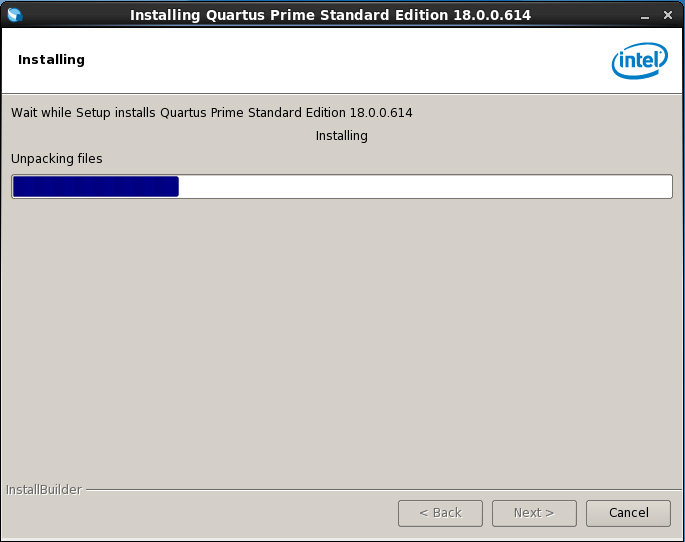Screen dimensions: 685x542
Task: Click the Intel logo
Action: 639,61
